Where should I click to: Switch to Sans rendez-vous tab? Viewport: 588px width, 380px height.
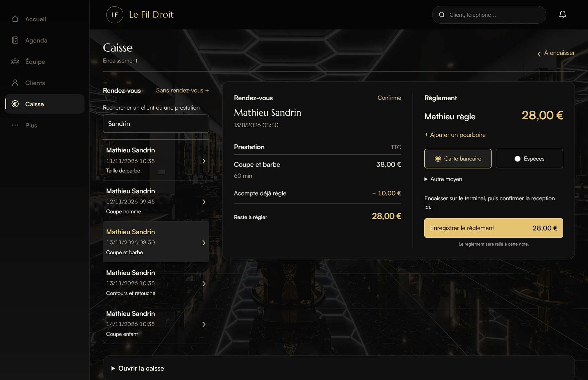[x=182, y=90]
